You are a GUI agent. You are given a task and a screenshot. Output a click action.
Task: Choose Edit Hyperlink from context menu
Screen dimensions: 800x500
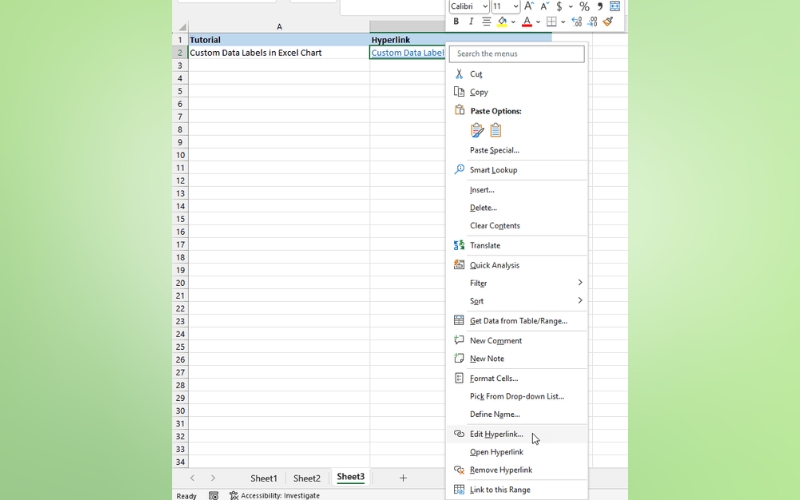click(x=496, y=434)
